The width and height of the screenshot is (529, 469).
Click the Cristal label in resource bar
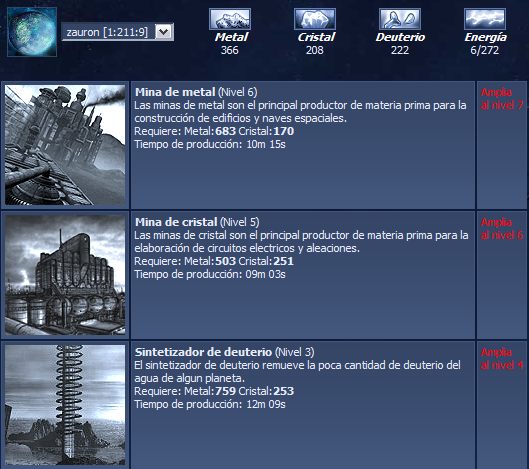[x=316, y=37]
